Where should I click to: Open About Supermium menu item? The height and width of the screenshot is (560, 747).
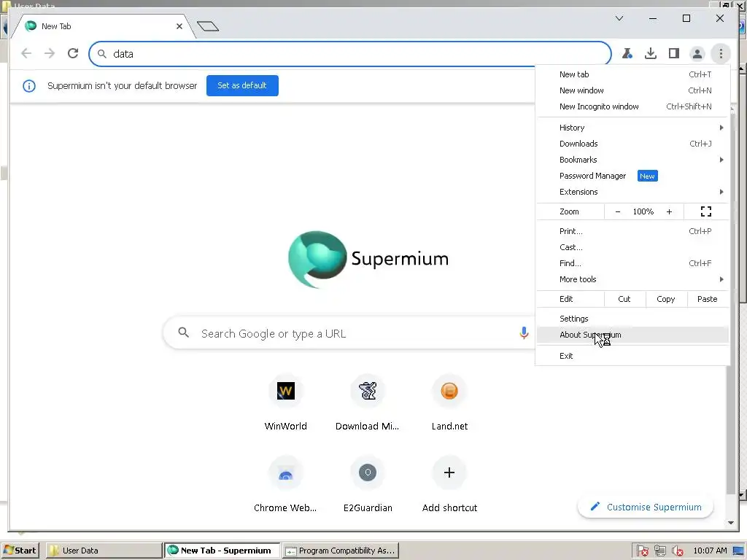tap(632, 335)
